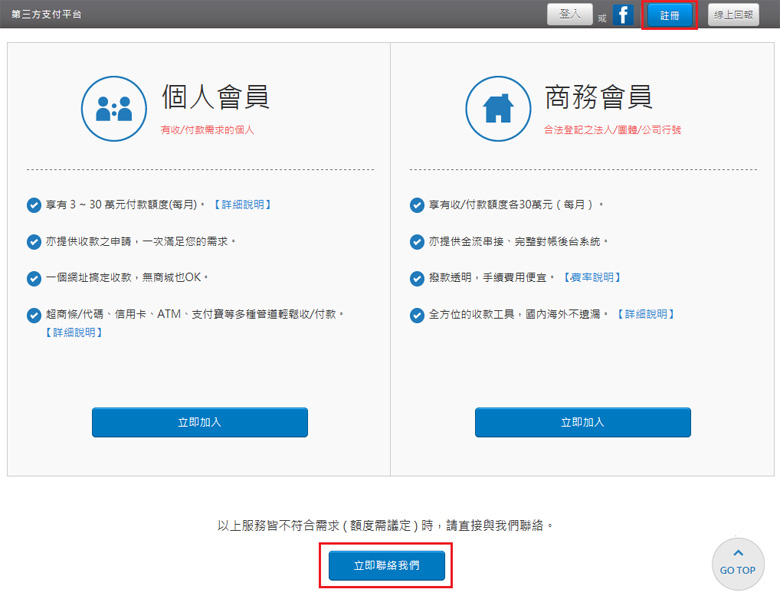Click checkmark beside 撥款透明，手續費用便宜
The height and width of the screenshot is (599, 780).
coord(417,278)
